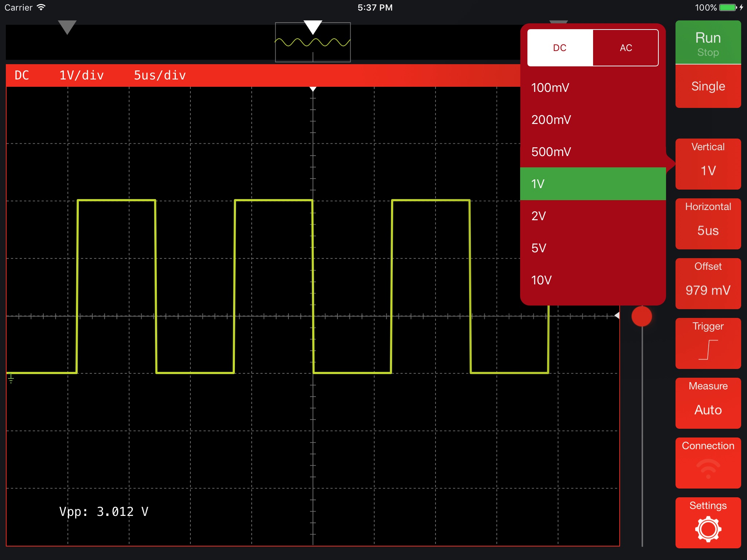Tap the ground level marker icon
Screen dimensions: 747x560
(x=11, y=378)
